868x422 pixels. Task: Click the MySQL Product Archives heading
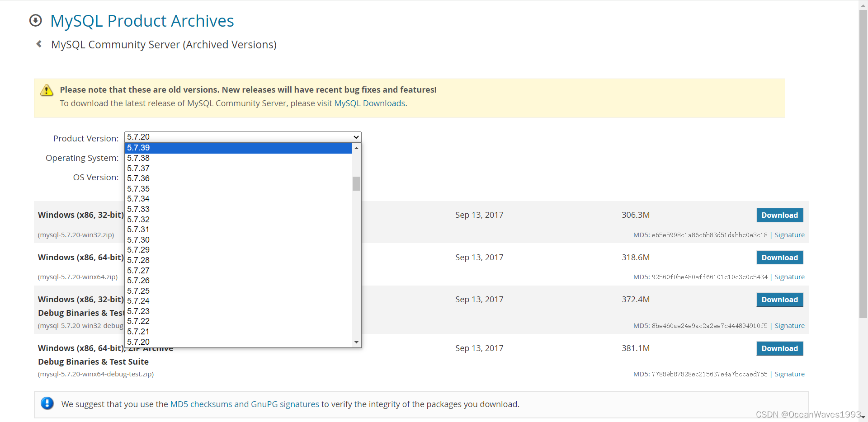(142, 21)
